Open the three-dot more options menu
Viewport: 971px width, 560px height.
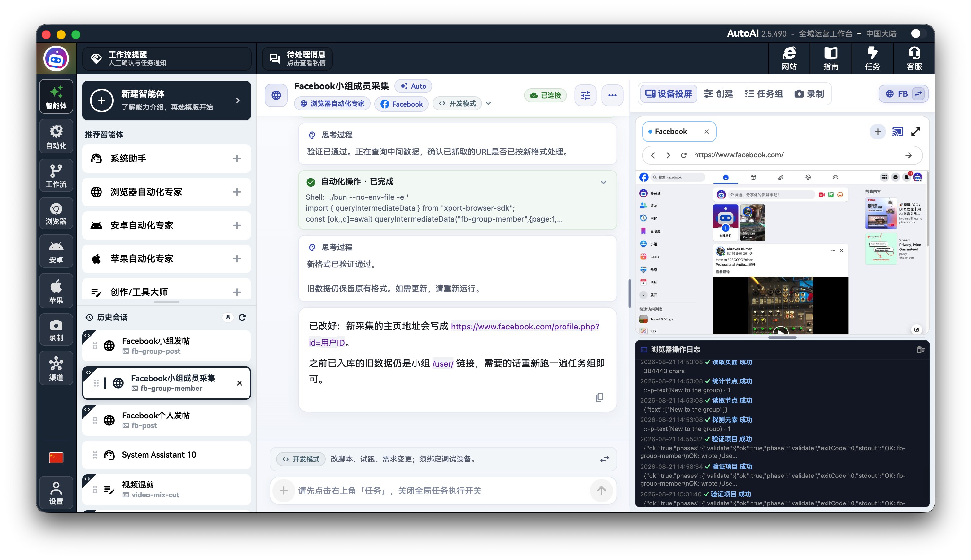coord(612,95)
